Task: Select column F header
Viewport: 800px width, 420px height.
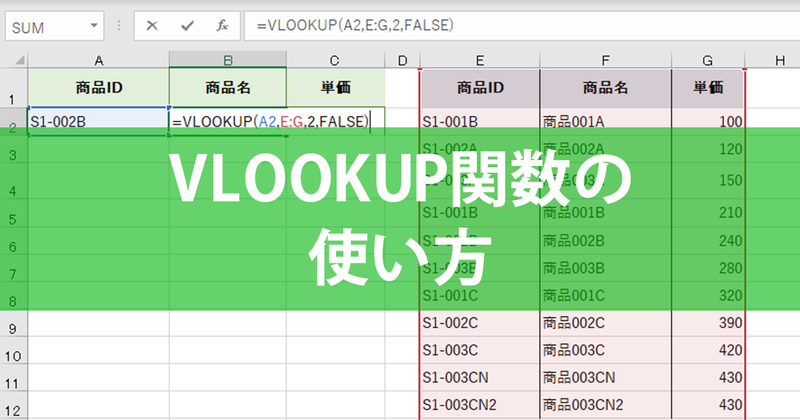Action: coord(605,60)
